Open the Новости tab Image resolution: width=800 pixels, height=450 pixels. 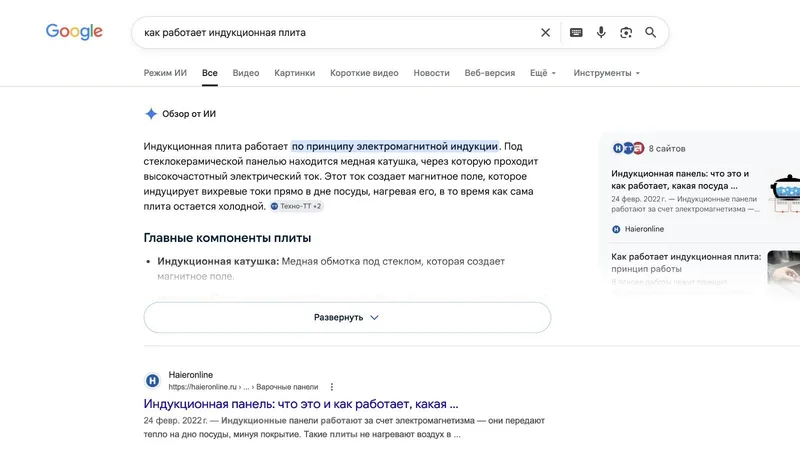click(432, 73)
